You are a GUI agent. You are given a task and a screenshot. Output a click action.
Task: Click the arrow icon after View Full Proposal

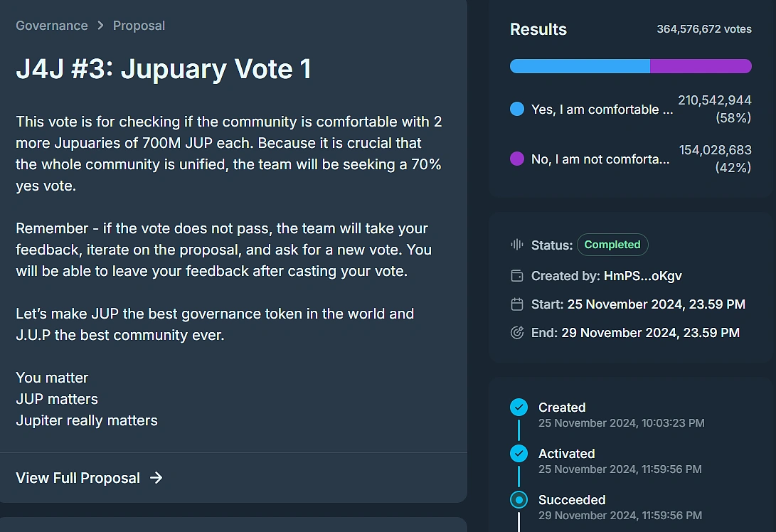click(156, 477)
